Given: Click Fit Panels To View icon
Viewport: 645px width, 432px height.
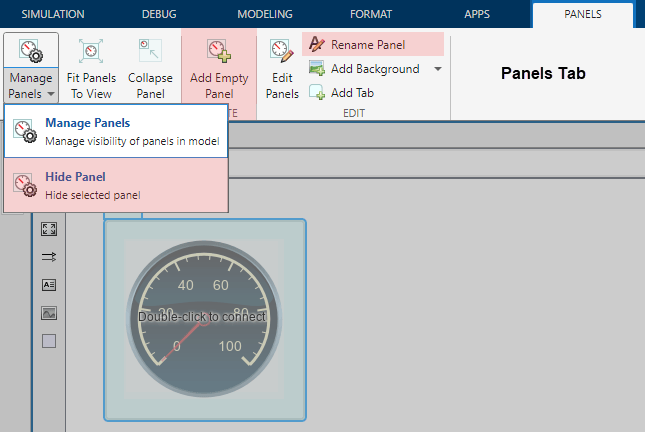Looking at the screenshot, I should tap(91, 51).
